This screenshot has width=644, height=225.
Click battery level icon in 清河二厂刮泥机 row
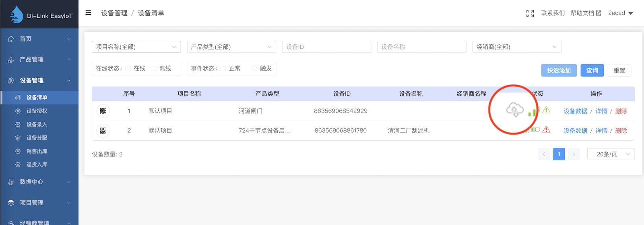pyautogui.click(x=535, y=129)
